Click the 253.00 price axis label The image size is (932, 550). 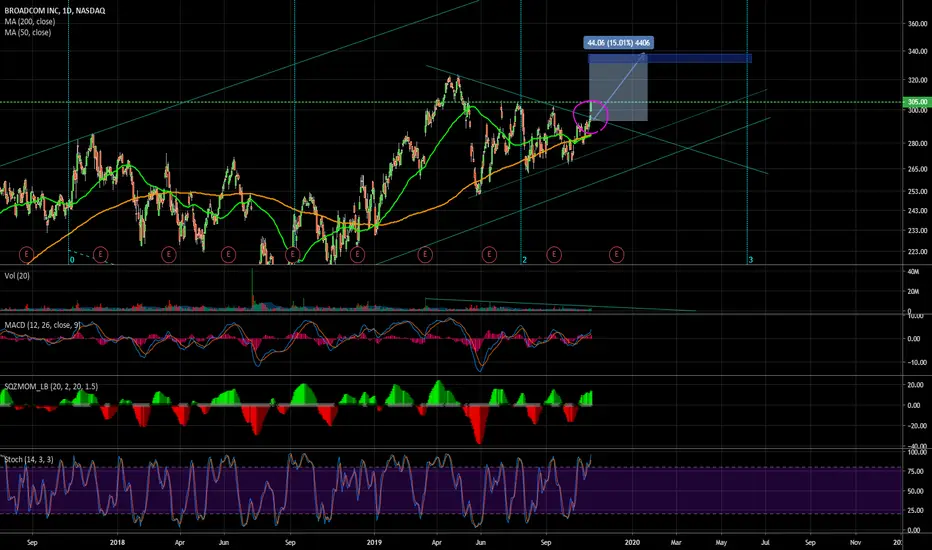[x=917, y=191]
